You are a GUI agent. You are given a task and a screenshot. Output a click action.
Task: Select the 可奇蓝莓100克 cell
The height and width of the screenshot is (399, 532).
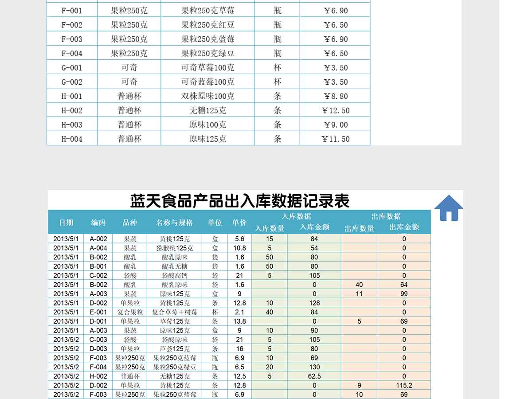[208, 82]
